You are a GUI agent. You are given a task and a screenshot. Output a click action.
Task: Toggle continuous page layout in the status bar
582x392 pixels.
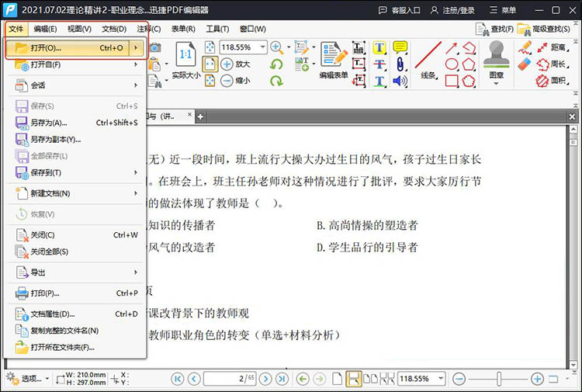[x=353, y=379]
